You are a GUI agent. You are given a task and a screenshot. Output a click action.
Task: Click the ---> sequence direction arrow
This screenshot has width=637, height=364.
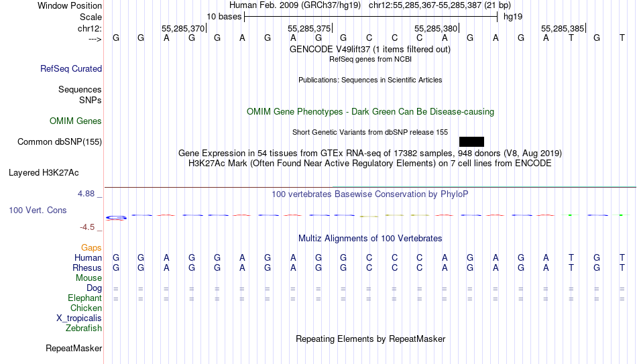pos(95,39)
